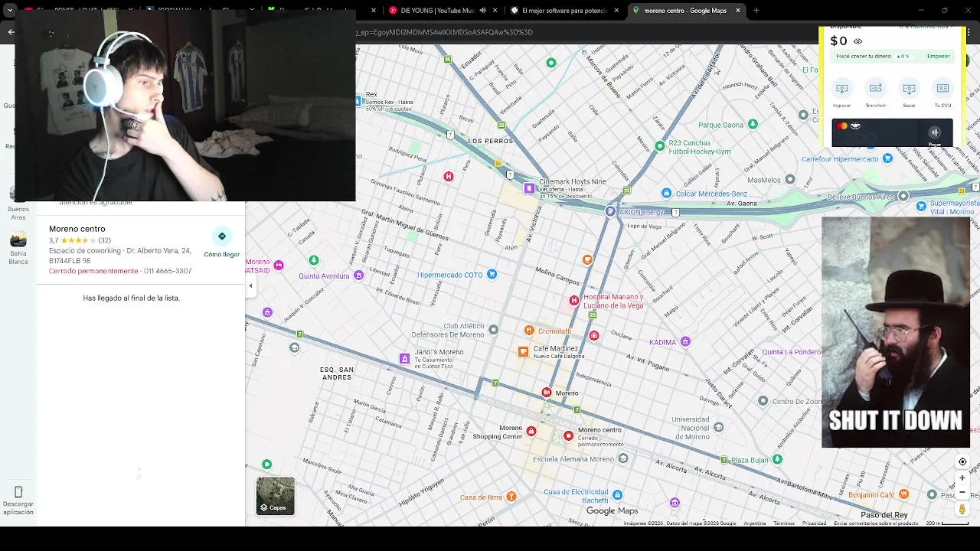Click the Privacidad footer link
The height and width of the screenshot is (551, 980).
click(x=814, y=523)
